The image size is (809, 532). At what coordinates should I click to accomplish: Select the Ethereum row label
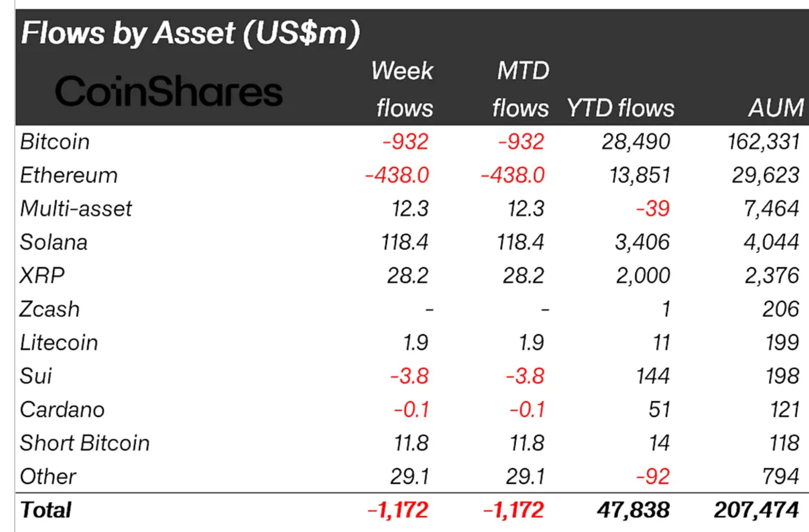coord(69,176)
